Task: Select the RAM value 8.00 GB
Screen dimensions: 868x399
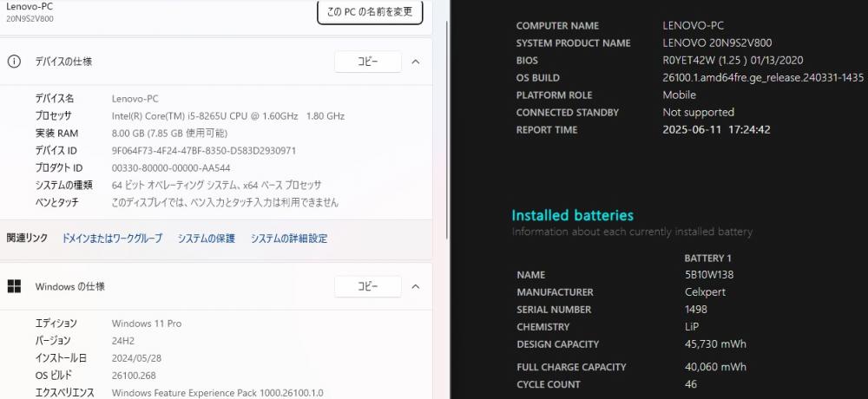Action: [169, 134]
